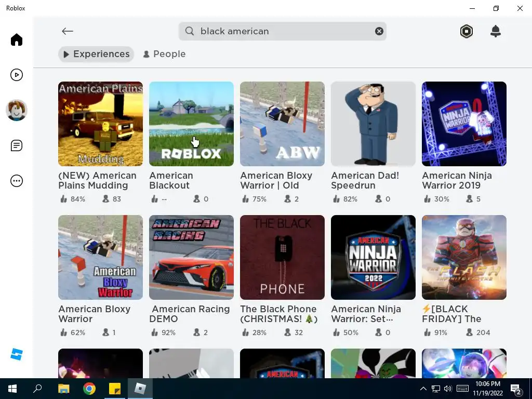Screen dimensions: 532x399
Task: Open Sticky Notes from the taskbar
Action: 115,389
